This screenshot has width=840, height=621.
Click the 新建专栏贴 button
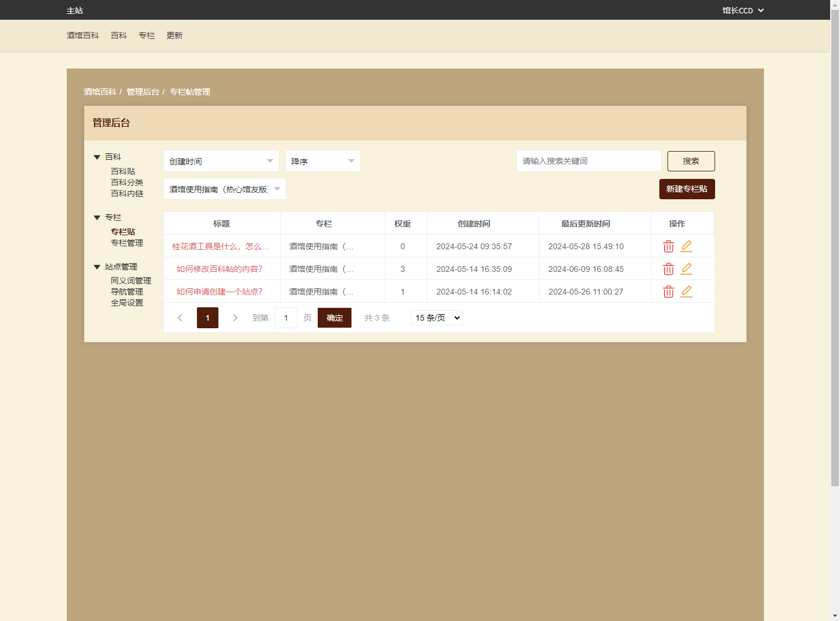click(687, 189)
